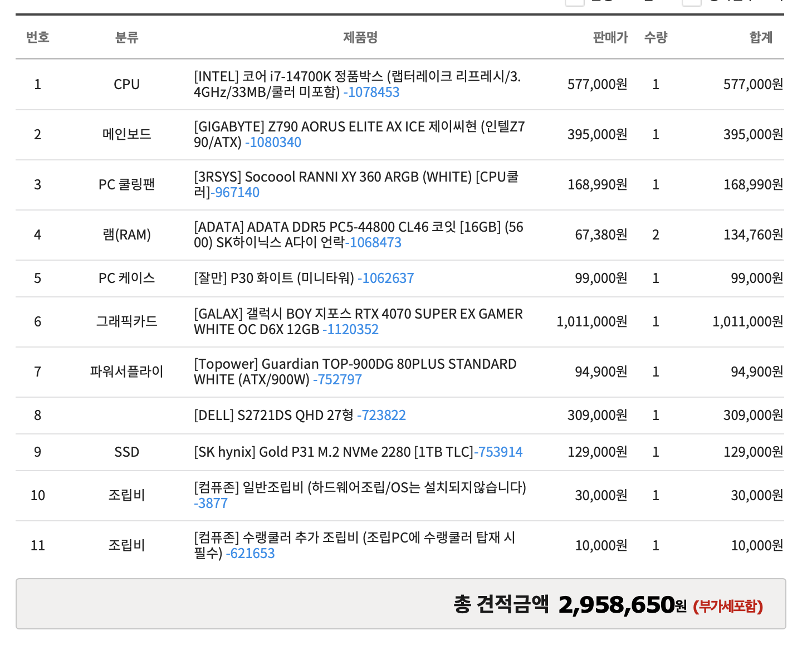
Task: Click the 168,990원 unit price of the cooler
Action: 598,185
